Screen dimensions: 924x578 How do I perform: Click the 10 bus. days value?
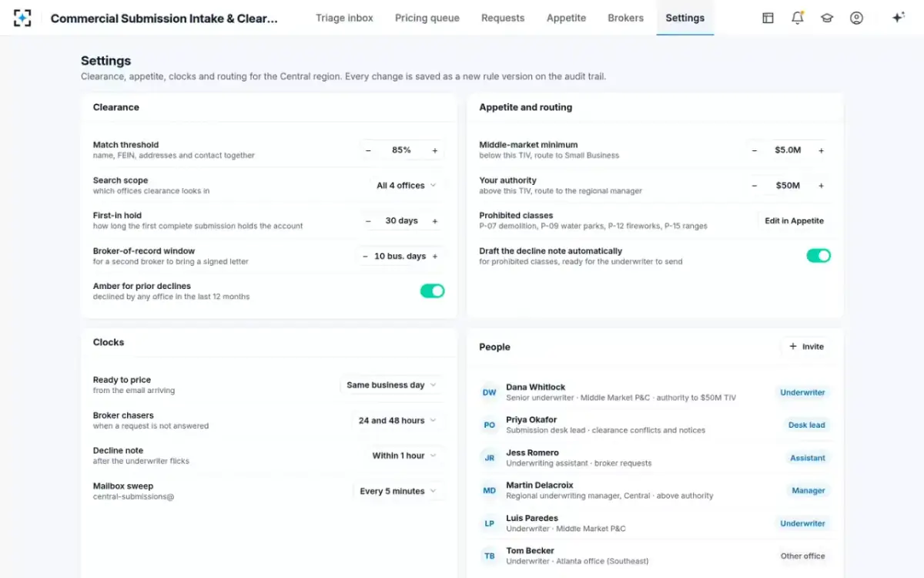pyautogui.click(x=400, y=257)
